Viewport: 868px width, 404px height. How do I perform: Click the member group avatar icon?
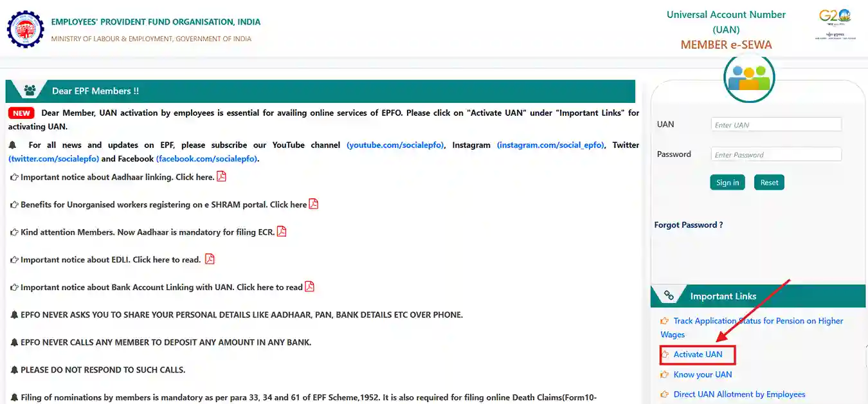point(749,78)
